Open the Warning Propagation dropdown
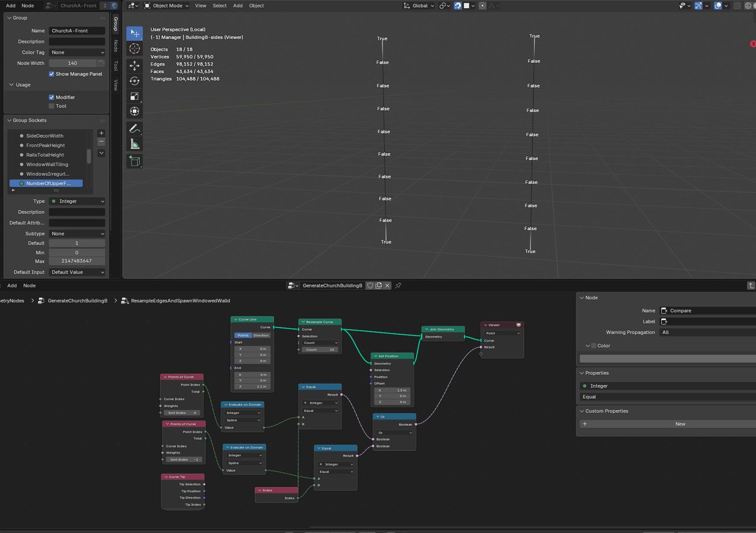The height and width of the screenshot is (533, 756). [707, 332]
